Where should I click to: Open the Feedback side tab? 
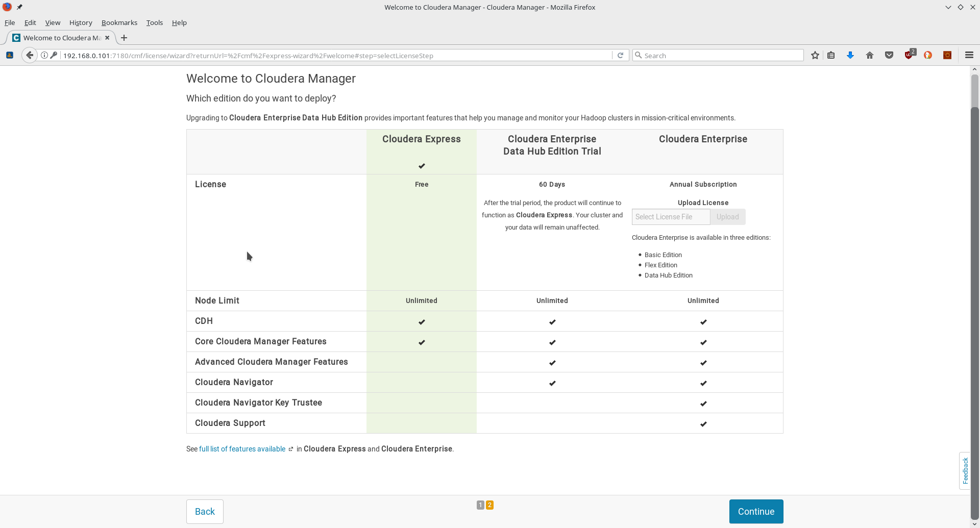(965, 470)
